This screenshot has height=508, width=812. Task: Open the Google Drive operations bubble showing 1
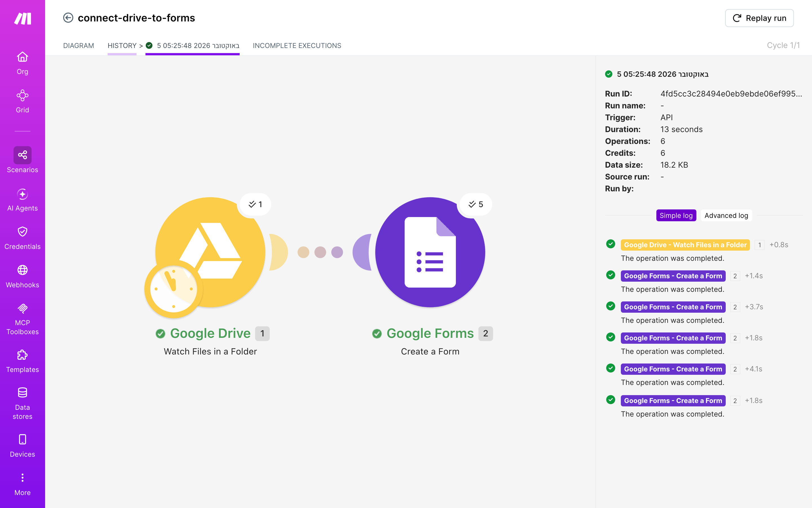click(255, 204)
